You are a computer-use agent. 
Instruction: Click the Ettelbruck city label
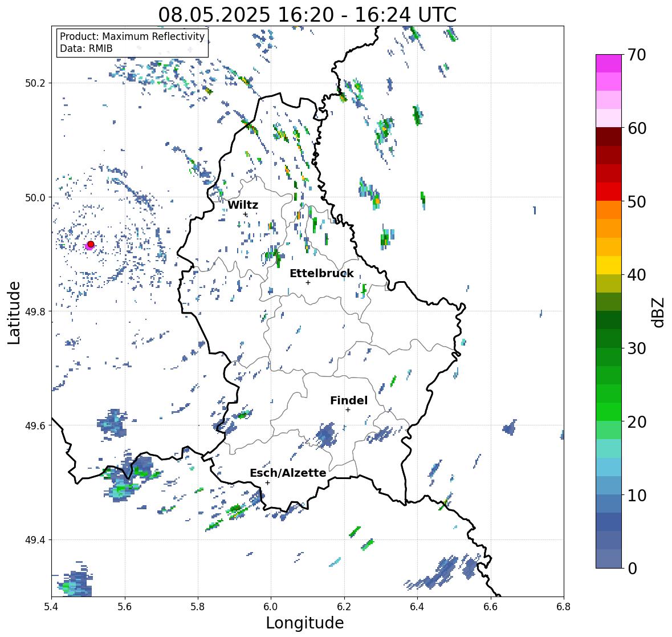pyautogui.click(x=321, y=273)
